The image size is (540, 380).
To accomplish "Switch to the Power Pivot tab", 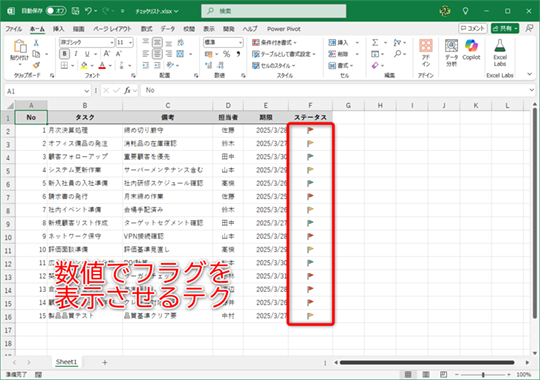I will 284,29.
